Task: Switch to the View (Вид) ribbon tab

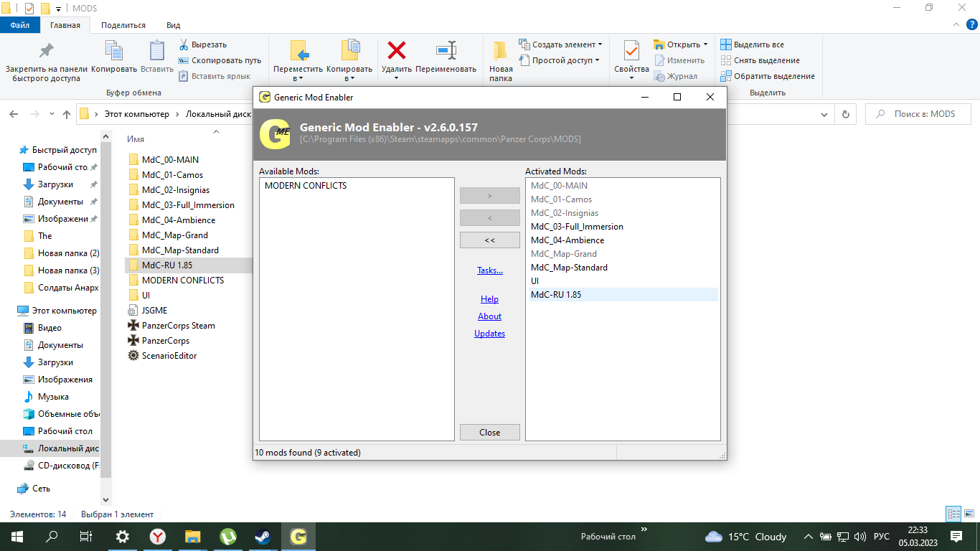Action: [x=173, y=25]
